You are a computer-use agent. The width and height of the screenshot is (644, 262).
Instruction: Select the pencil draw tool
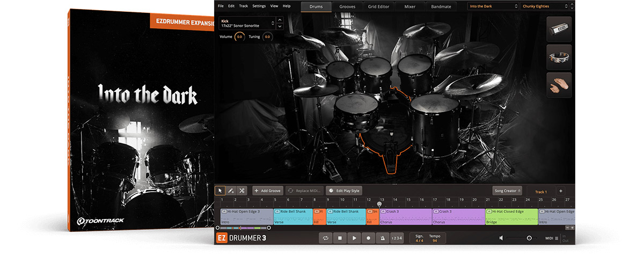pyautogui.click(x=231, y=191)
